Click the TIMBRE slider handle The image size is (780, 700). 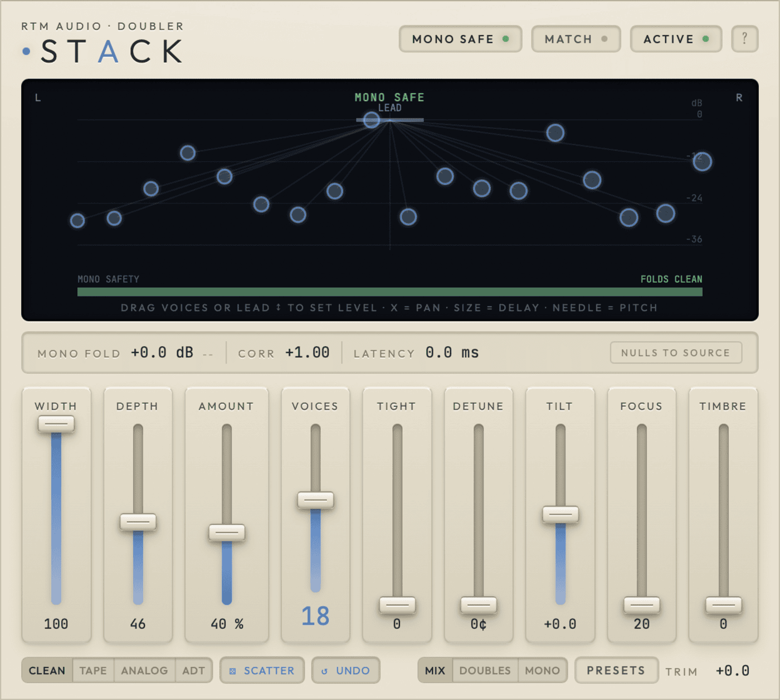(724, 605)
